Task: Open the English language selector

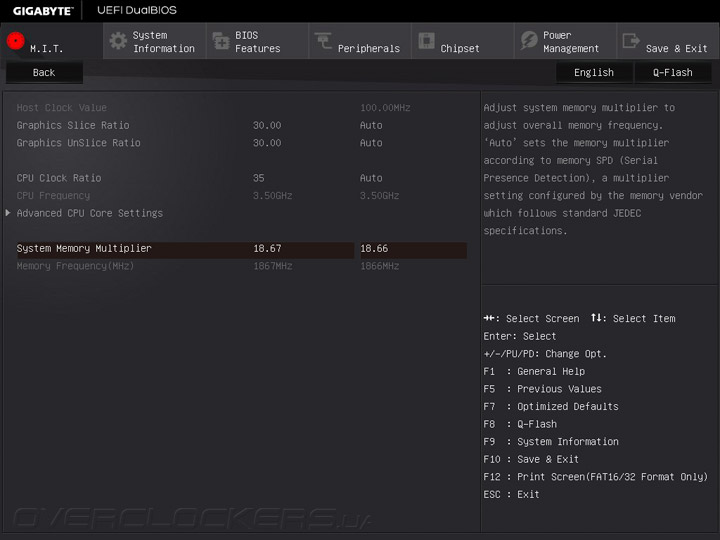Action: point(594,73)
